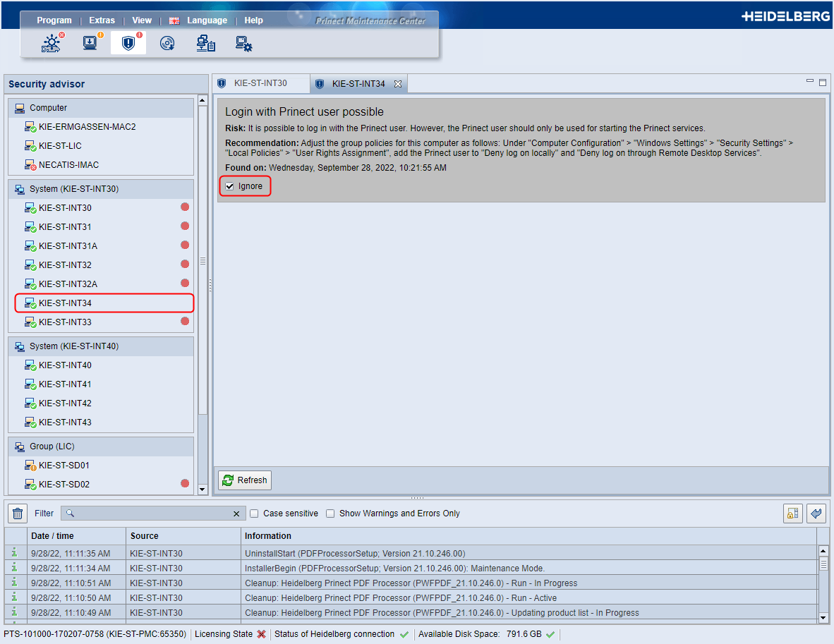Click the lock column icon near the filter bar

click(792, 513)
